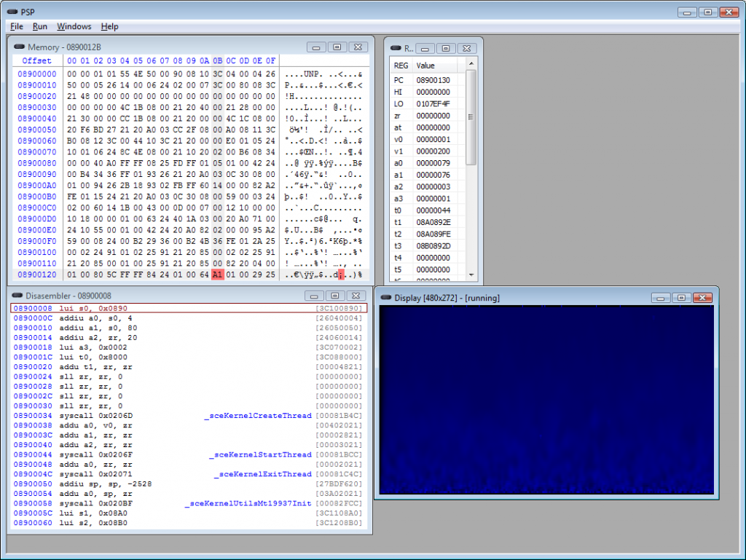Open the Windows menu

click(74, 26)
